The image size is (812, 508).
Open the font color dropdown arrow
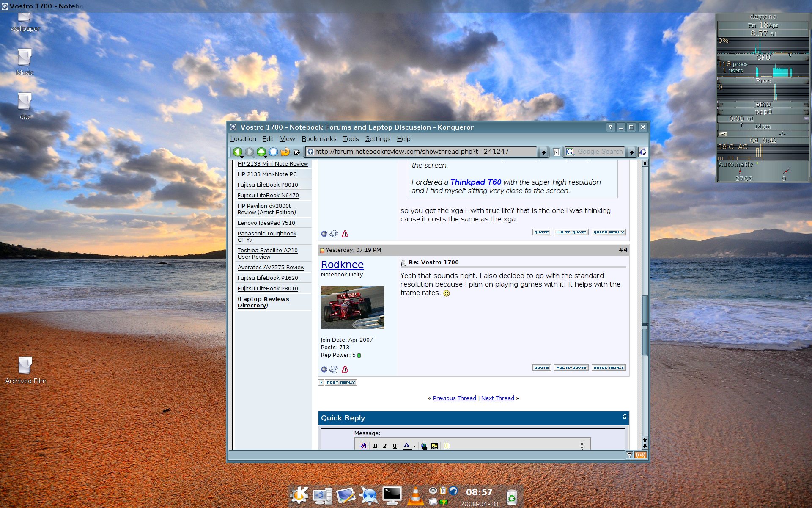[x=414, y=446]
